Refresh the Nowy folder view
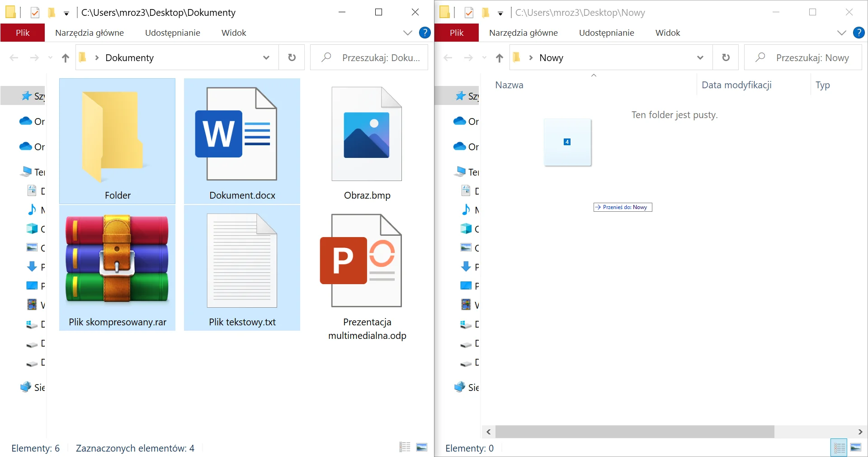 pyautogui.click(x=726, y=57)
